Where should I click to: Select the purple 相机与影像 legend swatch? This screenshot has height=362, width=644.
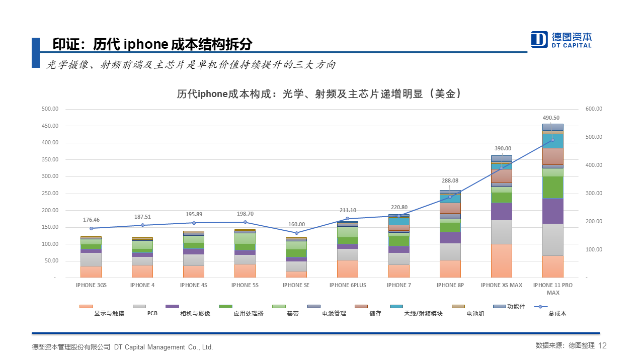pos(172,306)
